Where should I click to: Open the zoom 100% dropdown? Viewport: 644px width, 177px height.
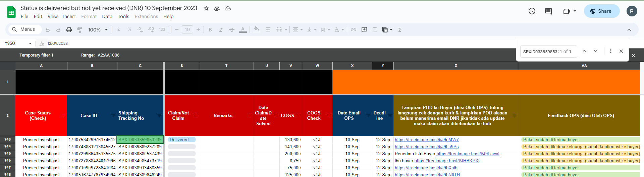[x=98, y=30]
